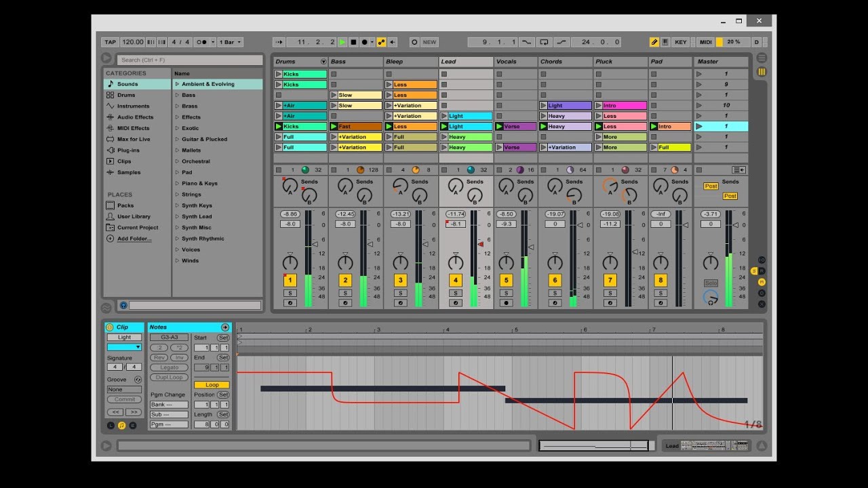Click Add Folder link
This screenshot has width=868, height=488.
(x=134, y=239)
